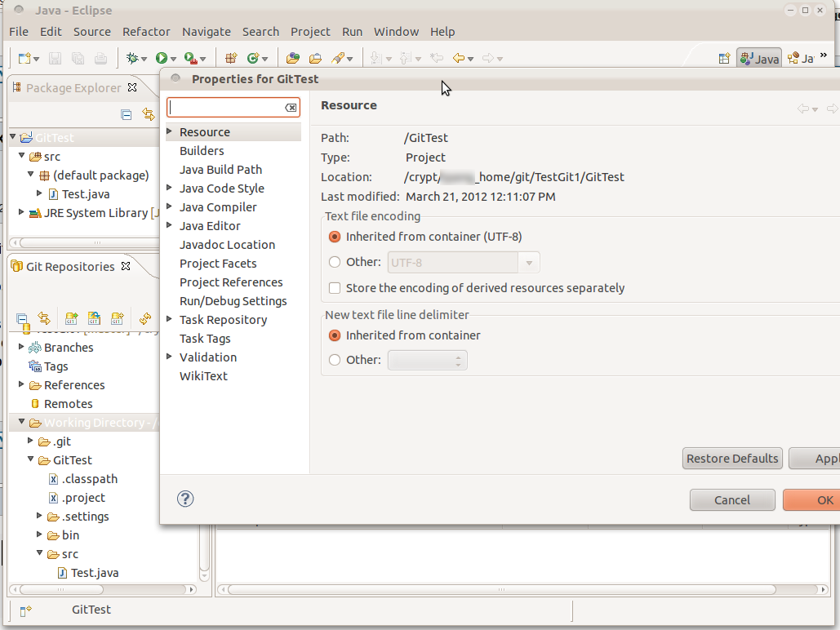Expand Java Compiler node
This screenshot has height=630, width=840.
coord(169,206)
